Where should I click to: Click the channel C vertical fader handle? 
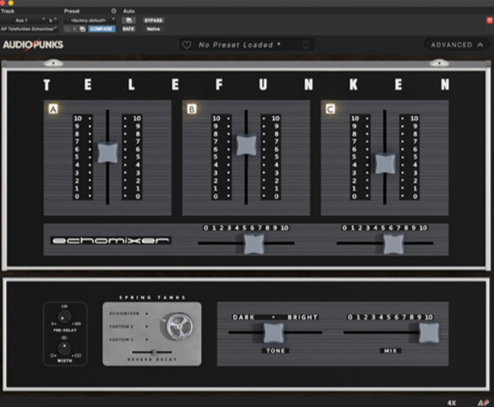(x=385, y=164)
